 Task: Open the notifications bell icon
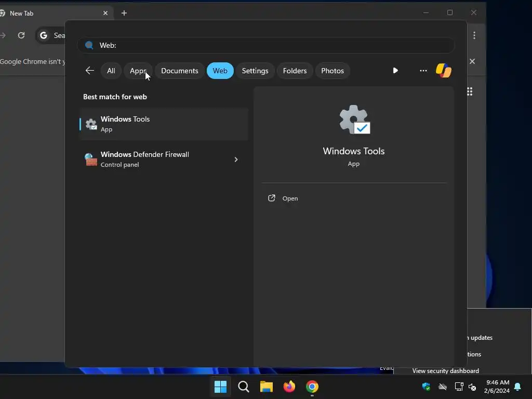(x=517, y=387)
